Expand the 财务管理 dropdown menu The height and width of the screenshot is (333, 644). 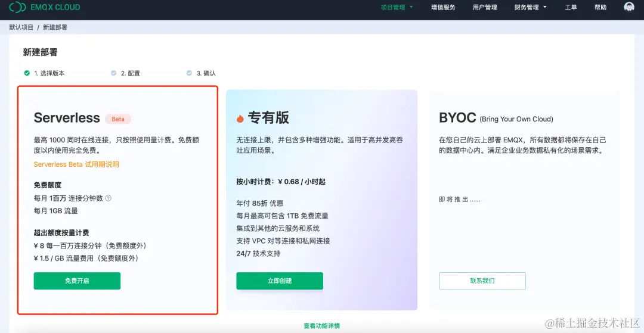531,7
